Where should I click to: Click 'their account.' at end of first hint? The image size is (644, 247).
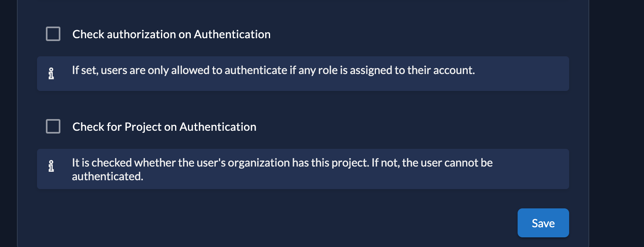click(441, 70)
